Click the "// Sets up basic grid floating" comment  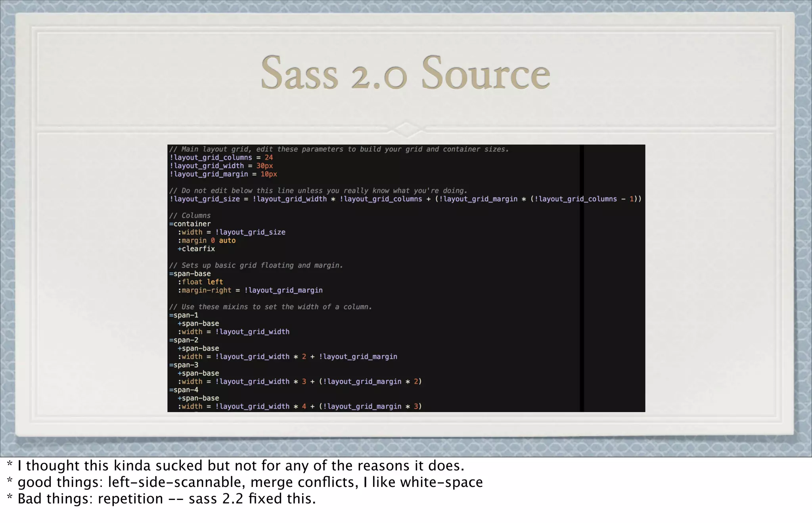click(256, 265)
